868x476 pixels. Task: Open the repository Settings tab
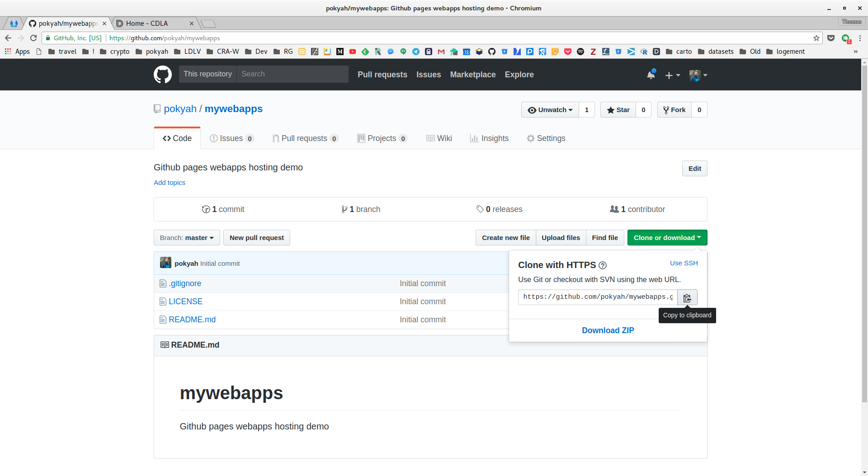click(x=546, y=138)
